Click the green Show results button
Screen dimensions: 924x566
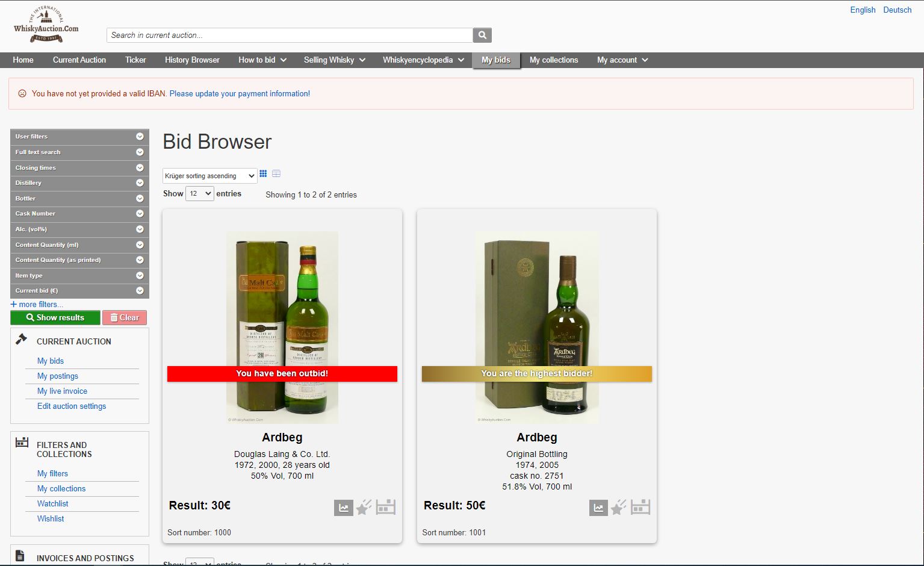pyautogui.click(x=55, y=318)
